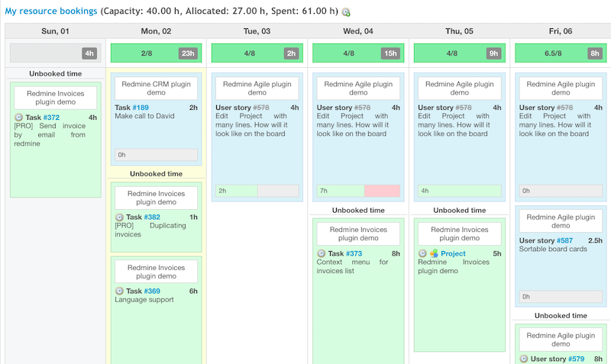Image resolution: width=611 pixels, height=364 pixels.
Task: Open the My resource bookings link
Action: (x=51, y=11)
